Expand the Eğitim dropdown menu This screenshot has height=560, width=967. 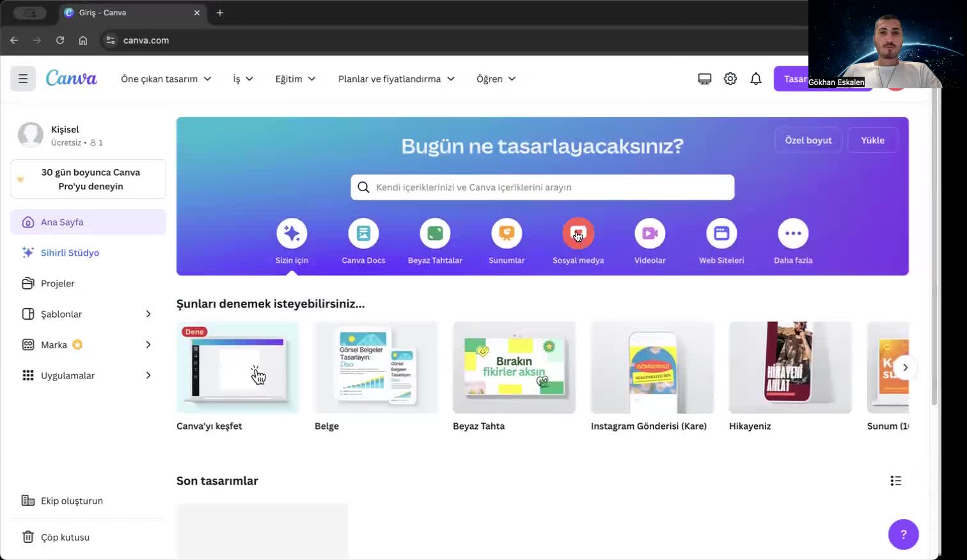(x=295, y=79)
